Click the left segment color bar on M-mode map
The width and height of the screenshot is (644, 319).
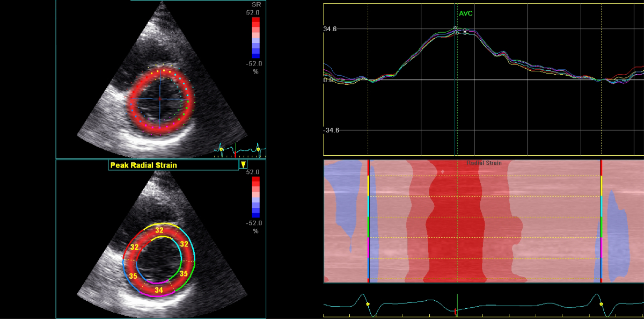[368, 220]
